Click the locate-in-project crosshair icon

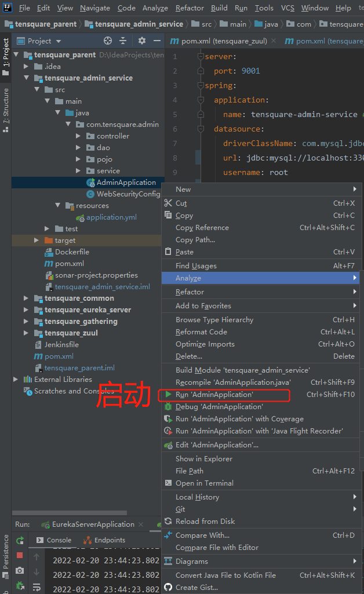[x=108, y=41]
